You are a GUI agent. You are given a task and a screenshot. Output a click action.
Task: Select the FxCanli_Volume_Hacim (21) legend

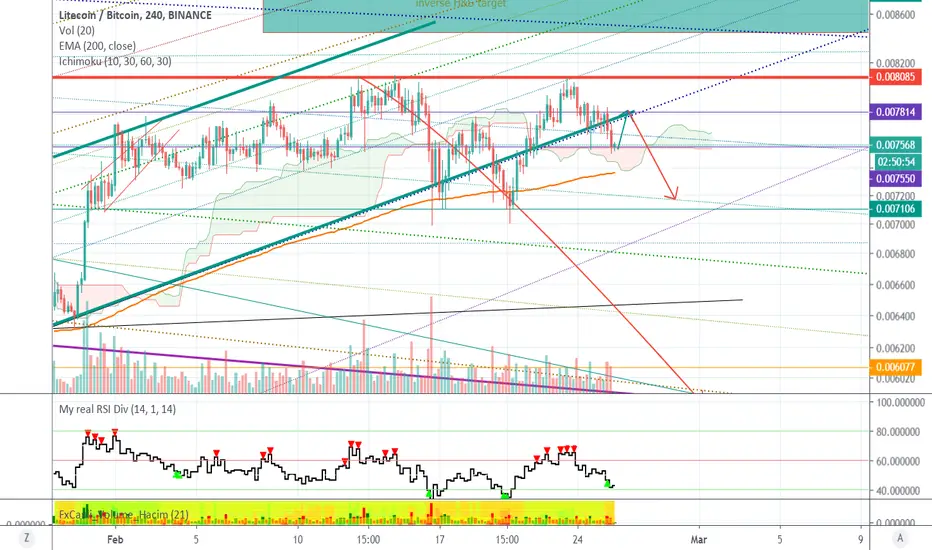pos(124,515)
